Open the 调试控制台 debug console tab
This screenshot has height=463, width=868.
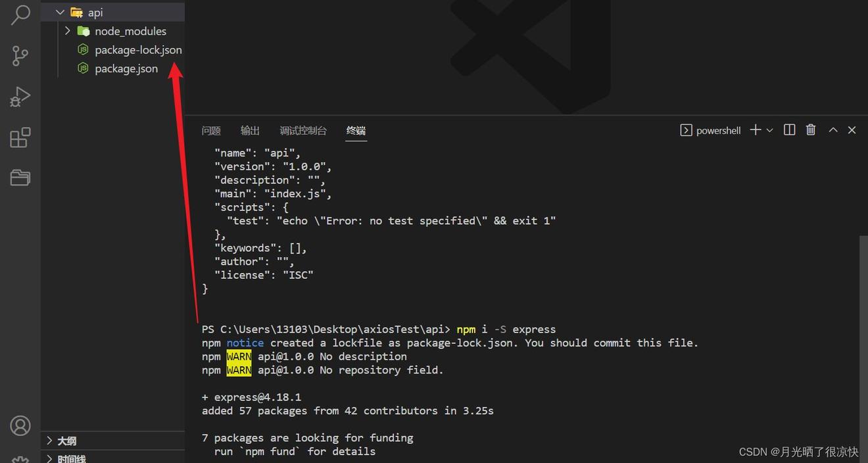point(302,130)
